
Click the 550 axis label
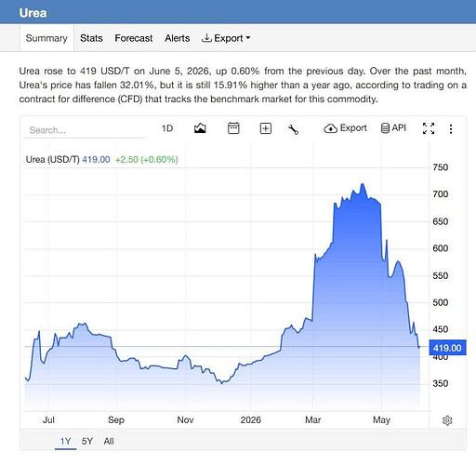pyautogui.click(x=441, y=275)
